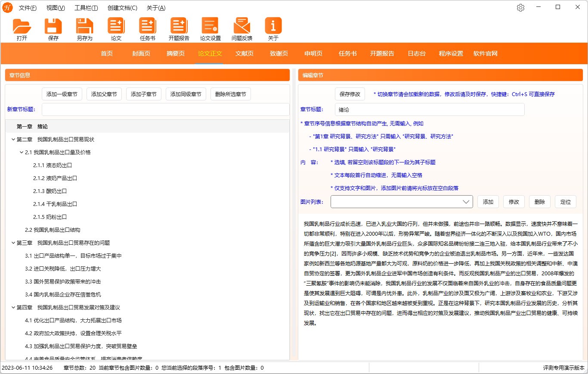Save edits with the 保存修改 button
This screenshot has height=374, width=588.
[x=350, y=93]
